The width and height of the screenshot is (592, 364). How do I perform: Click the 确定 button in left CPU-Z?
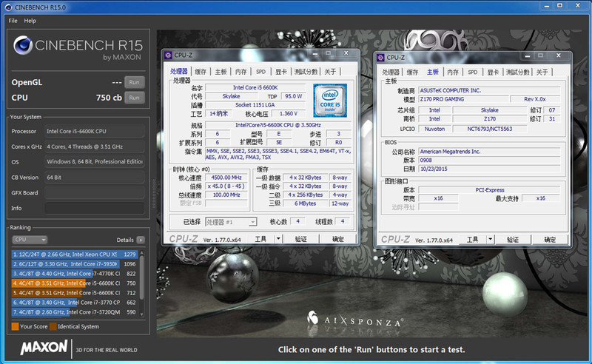pos(338,239)
